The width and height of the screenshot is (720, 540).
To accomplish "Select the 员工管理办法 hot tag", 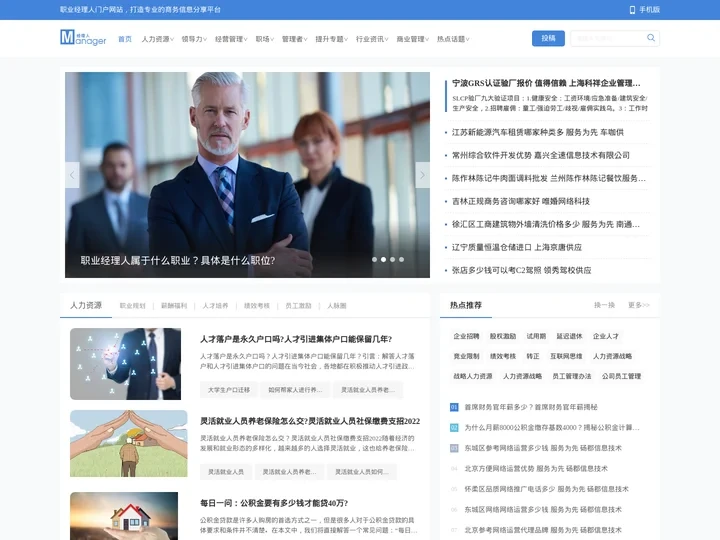I will (572, 376).
